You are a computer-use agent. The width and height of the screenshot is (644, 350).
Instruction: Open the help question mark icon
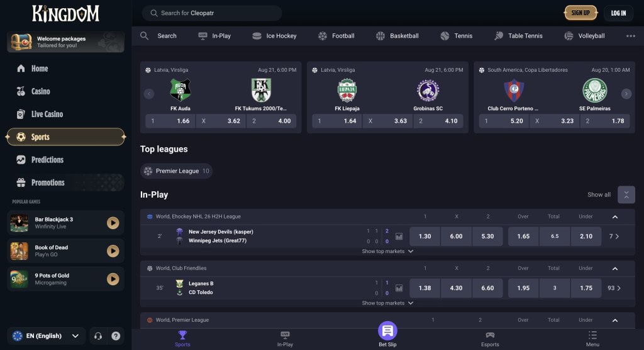coord(116,336)
